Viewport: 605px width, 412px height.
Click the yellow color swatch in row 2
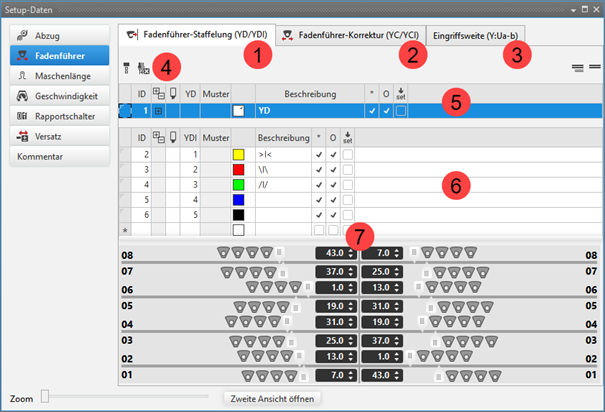(x=239, y=155)
